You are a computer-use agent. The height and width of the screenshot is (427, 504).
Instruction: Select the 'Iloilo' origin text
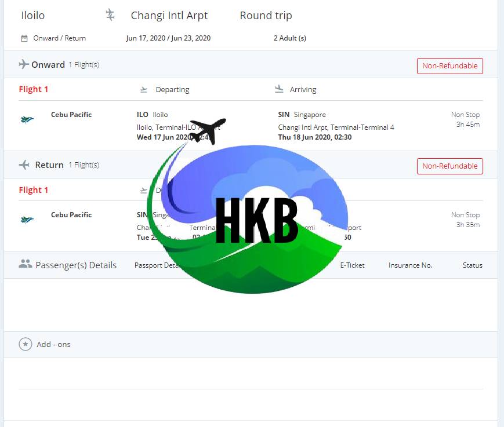click(x=33, y=16)
